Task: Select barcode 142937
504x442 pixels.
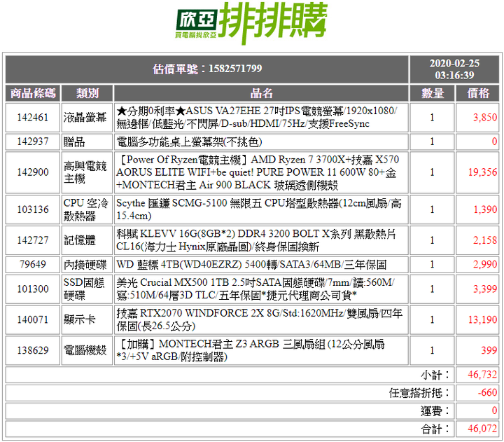Action: click(33, 141)
